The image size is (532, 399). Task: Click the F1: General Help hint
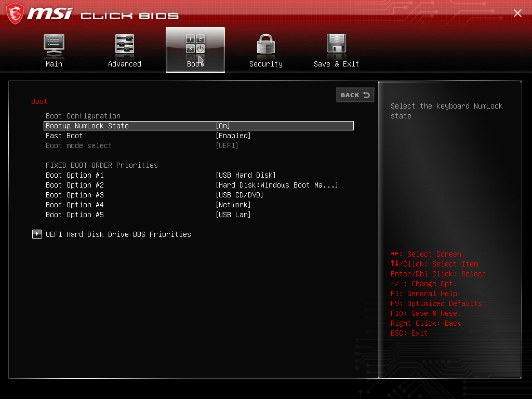(x=424, y=294)
